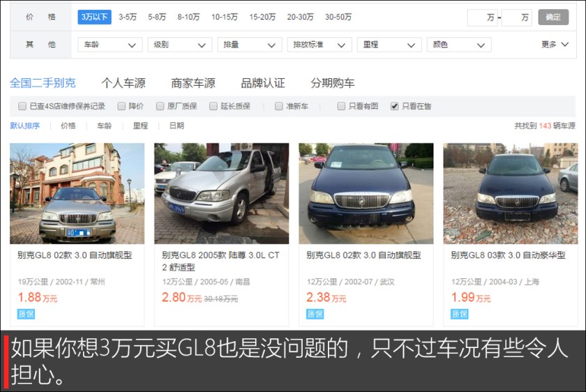
Task: Uncheck the 只看在售 checkbox
Action: (394, 107)
